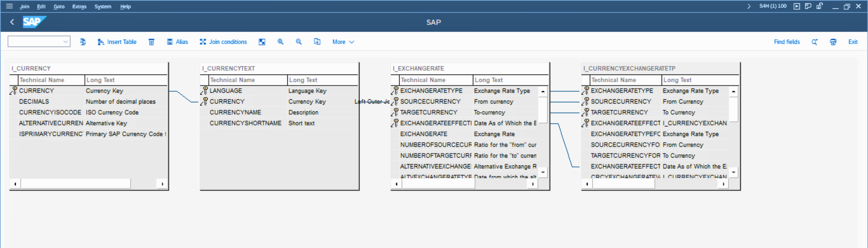Click the padlock icon in title bar
Screen dimensions: 868x248
(x=819, y=6)
